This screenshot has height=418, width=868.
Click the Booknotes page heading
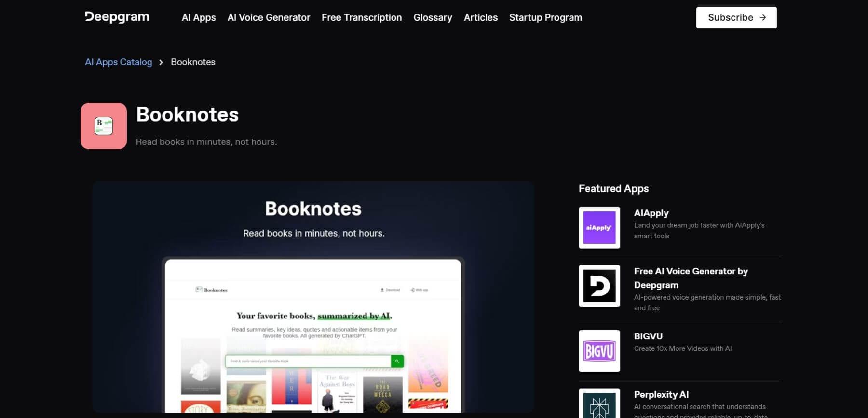pyautogui.click(x=187, y=114)
